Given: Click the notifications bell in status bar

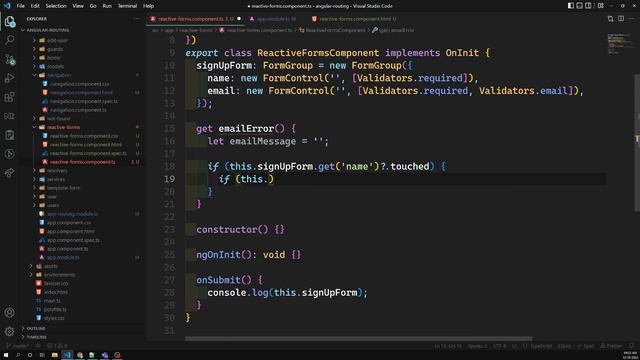Looking at the screenshot, I should (x=631, y=346).
